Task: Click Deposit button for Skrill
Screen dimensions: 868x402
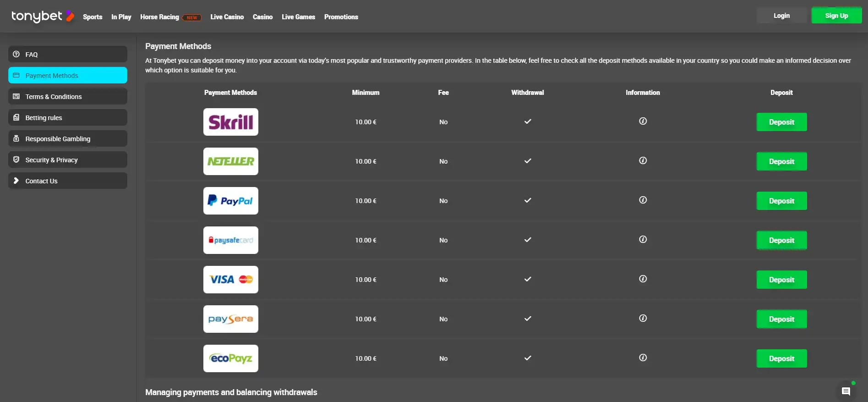Action: pyautogui.click(x=781, y=122)
